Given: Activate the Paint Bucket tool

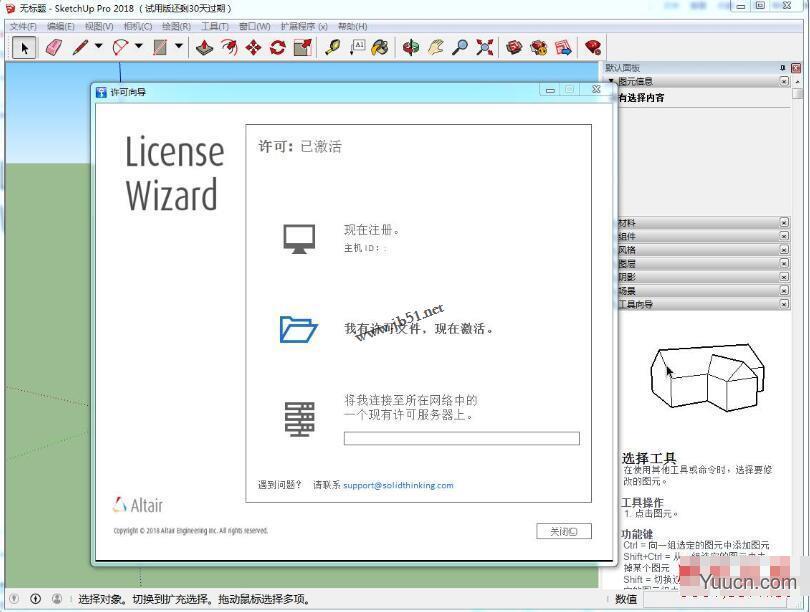Looking at the screenshot, I should click(x=380, y=48).
